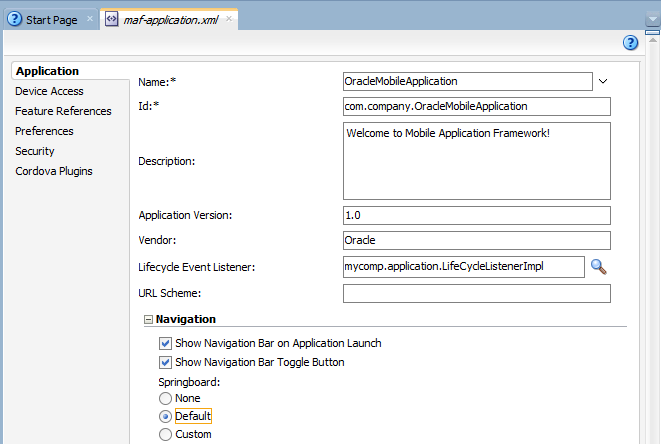Viewport: 661px width, 444px height.
Task: Click the Id input field
Action: pos(477,106)
